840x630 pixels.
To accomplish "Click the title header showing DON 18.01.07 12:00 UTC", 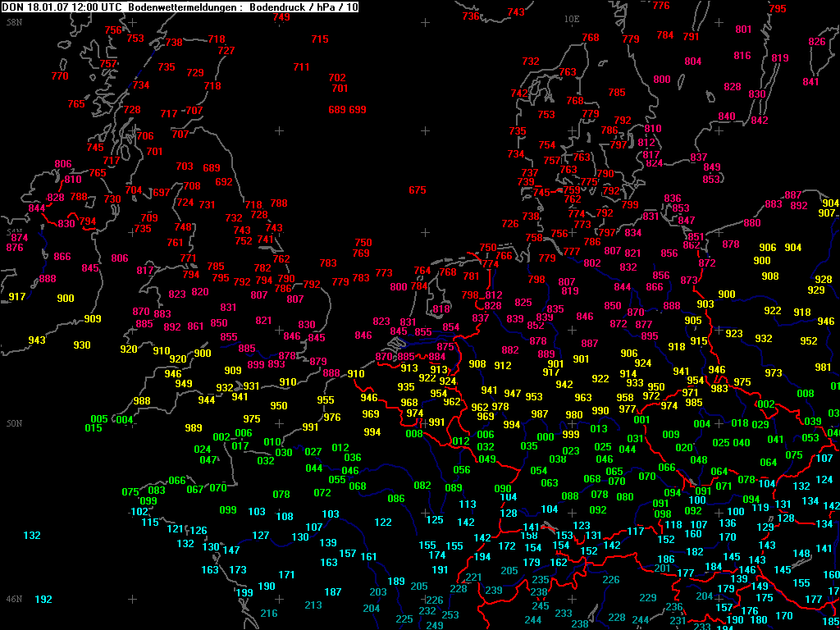I will (180, 7).
